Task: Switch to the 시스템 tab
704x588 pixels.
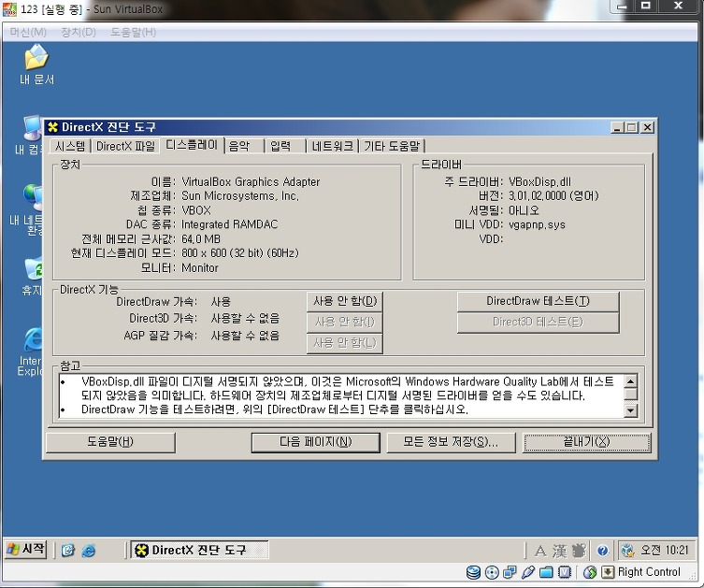Action: pyautogui.click(x=70, y=147)
